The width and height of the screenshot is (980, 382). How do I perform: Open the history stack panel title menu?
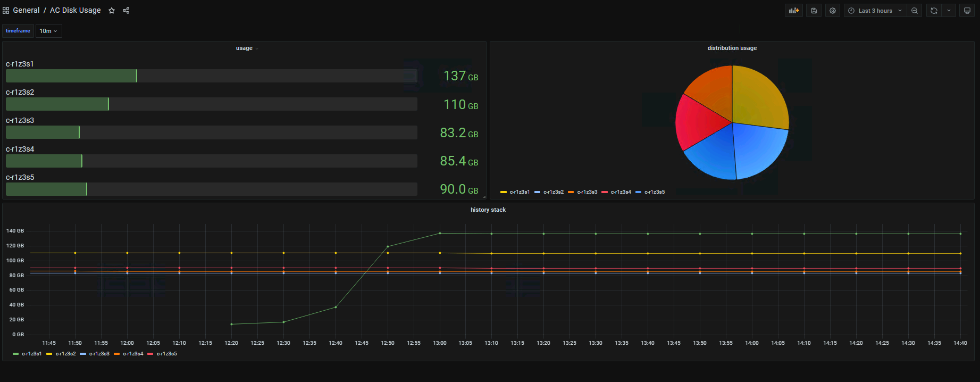pos(488,210)
